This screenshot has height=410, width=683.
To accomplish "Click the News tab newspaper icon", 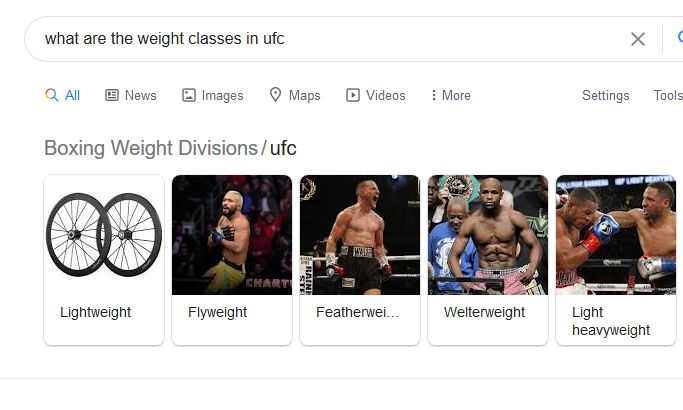I will pyautogui.click(x=112, y=95).
